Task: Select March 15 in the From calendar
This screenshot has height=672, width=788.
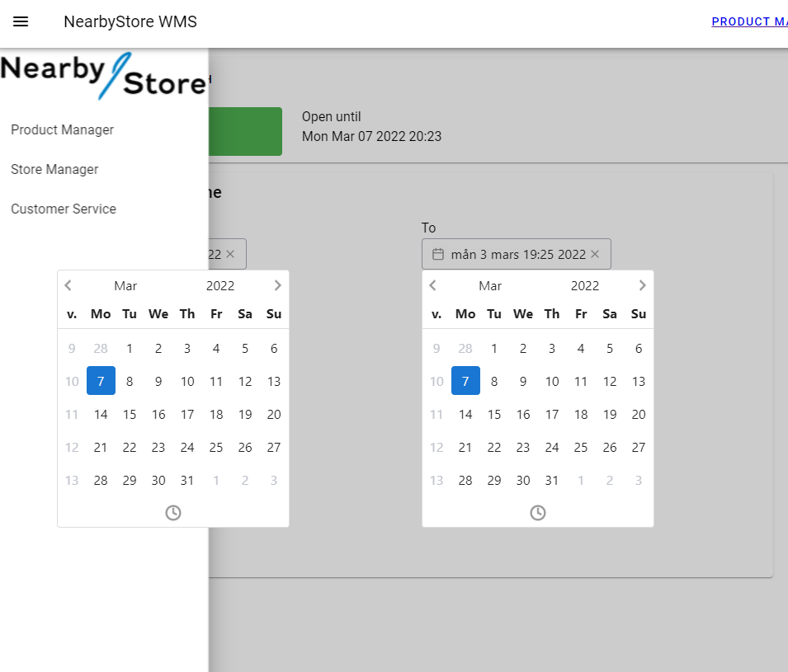Action: pyautogui.click(x=130, y=414)
